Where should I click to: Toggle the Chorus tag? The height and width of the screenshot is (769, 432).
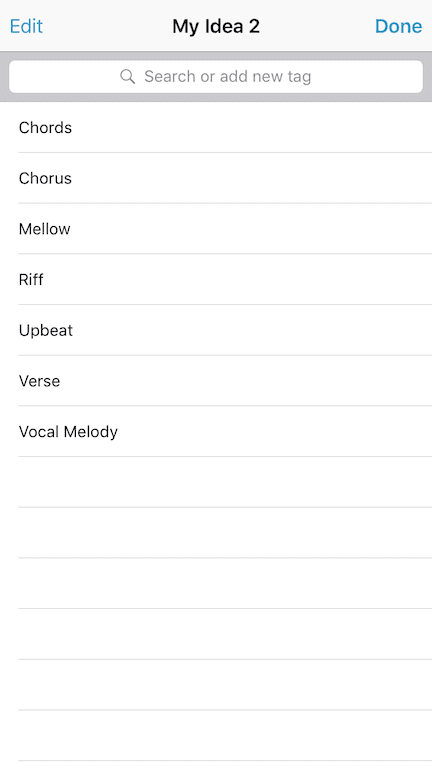(216, 178)
